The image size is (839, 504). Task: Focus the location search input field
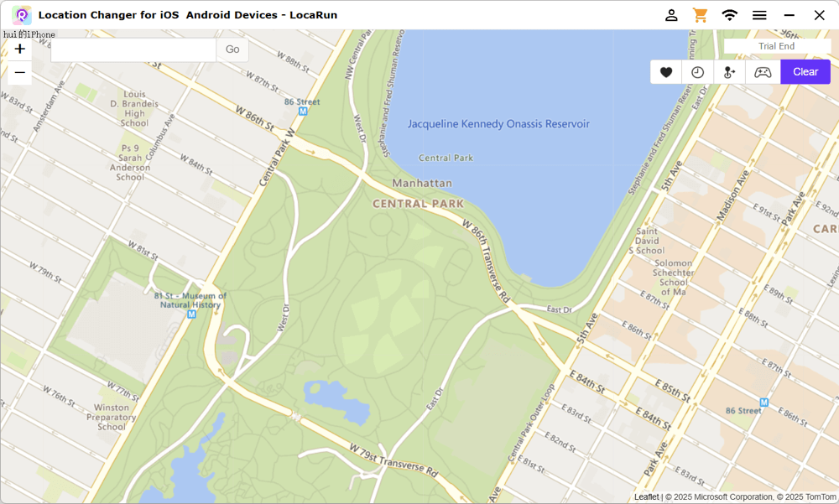tap(133, 49)
